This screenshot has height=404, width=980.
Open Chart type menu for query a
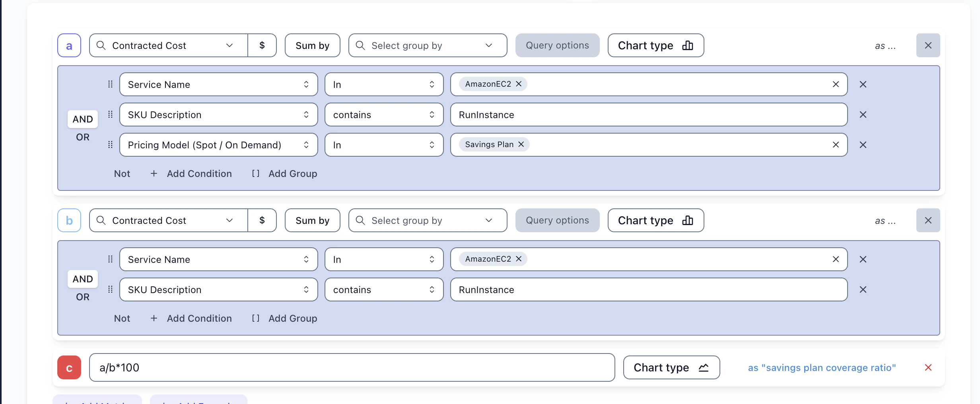pos(655,45)
